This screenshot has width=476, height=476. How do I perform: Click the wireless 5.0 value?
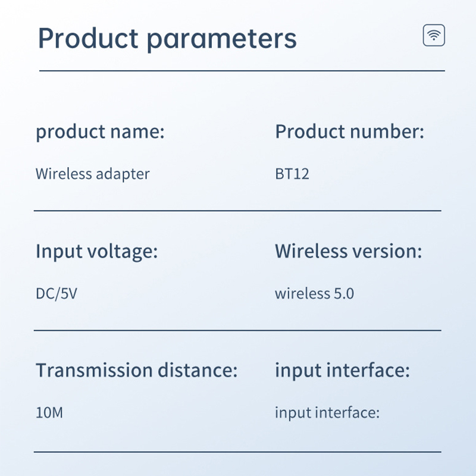point(315,293)
